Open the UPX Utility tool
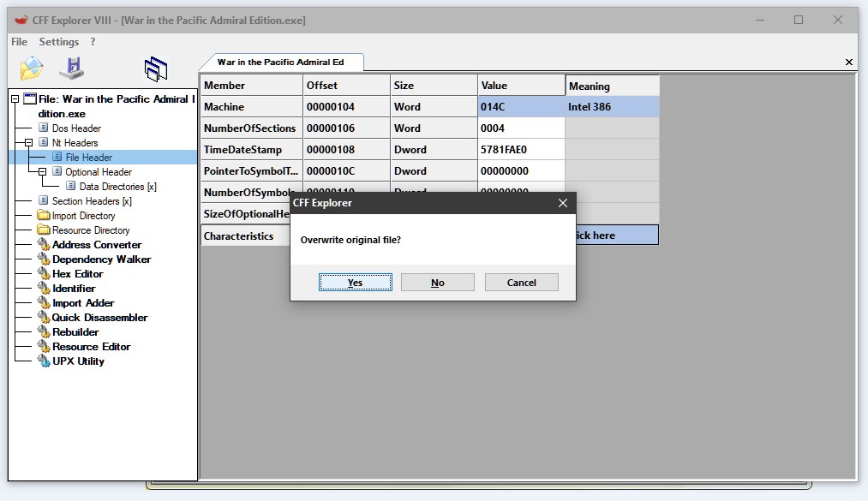Image resolution: width=868 pixels, height=501 pixels. (78, 361)
